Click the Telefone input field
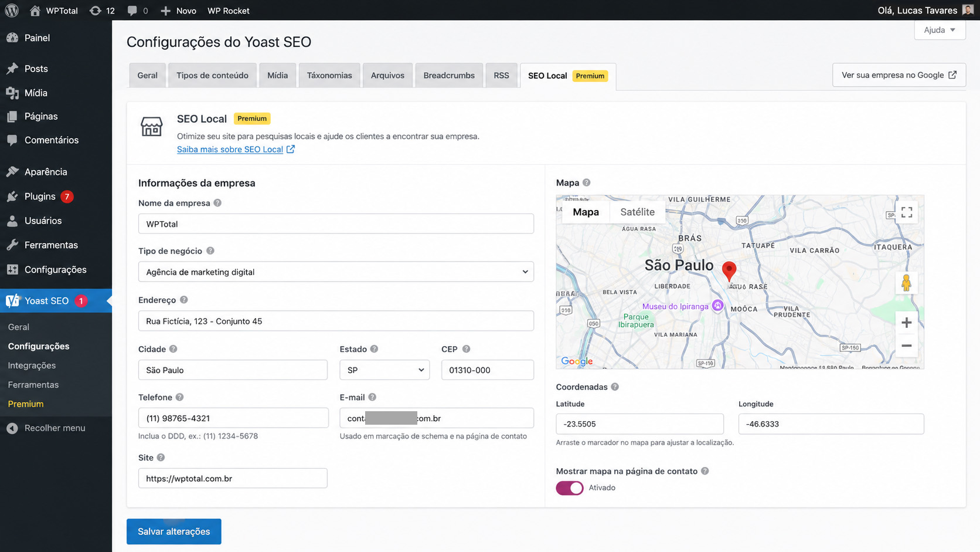This screenshot has height=552, width=980. pos(233,418)
